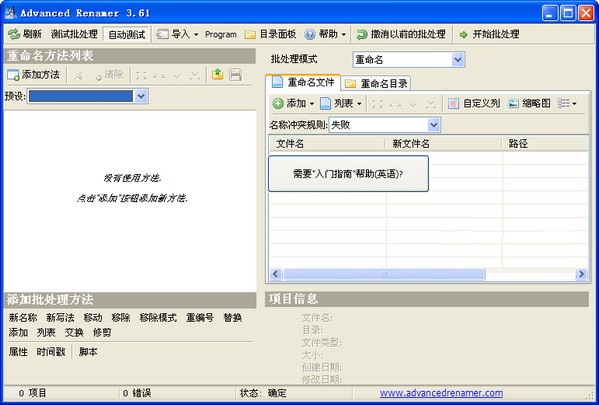Add the 添加 method in batch methods
The height and width of the screenshot is (405, 599).
18,333
